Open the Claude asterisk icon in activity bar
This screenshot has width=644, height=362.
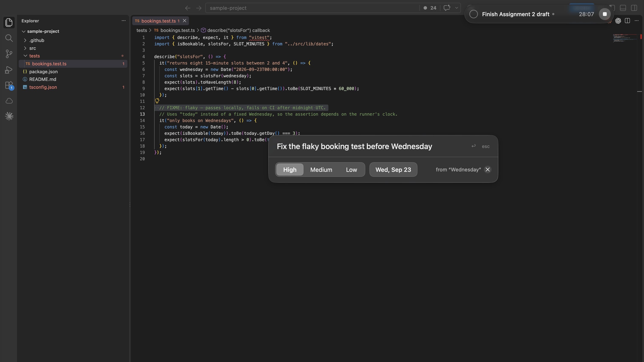pos(9,116)
